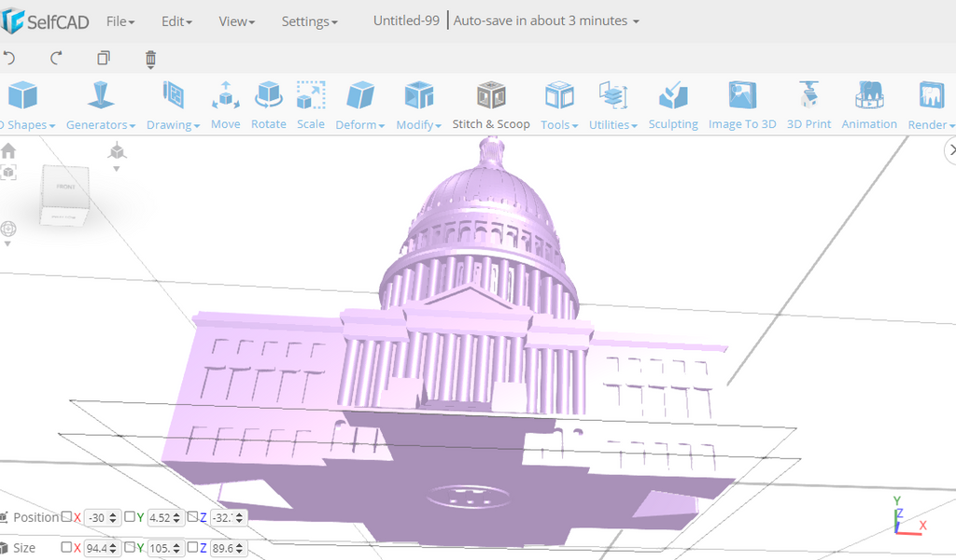Click the Size X value field
The width and height of the screenshot is (956, 560).
click(101, 549)
